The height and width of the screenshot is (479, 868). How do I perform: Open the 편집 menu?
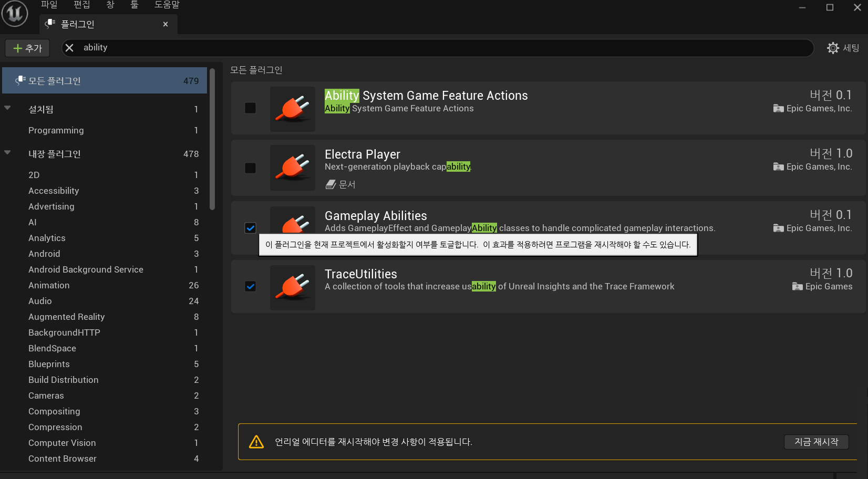[82, 5]
